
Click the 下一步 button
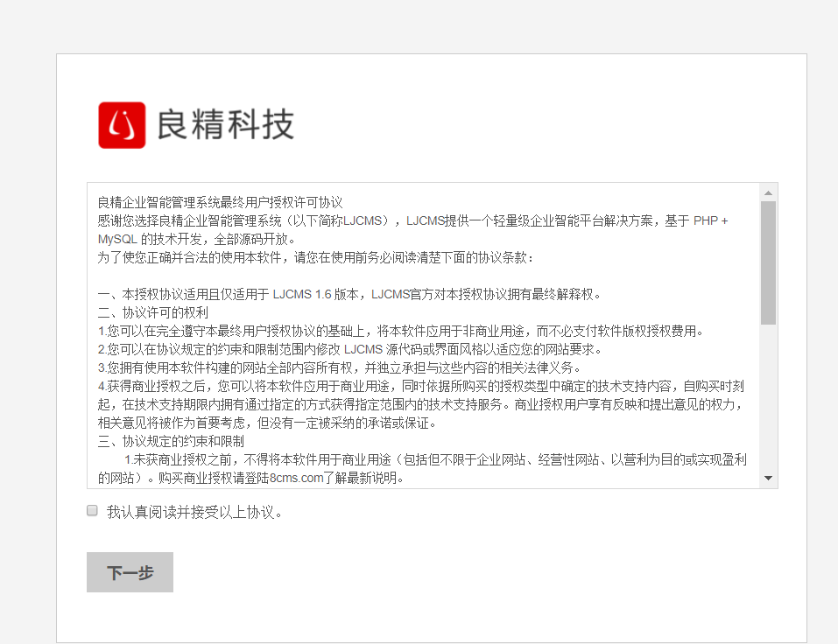[130, 572]
